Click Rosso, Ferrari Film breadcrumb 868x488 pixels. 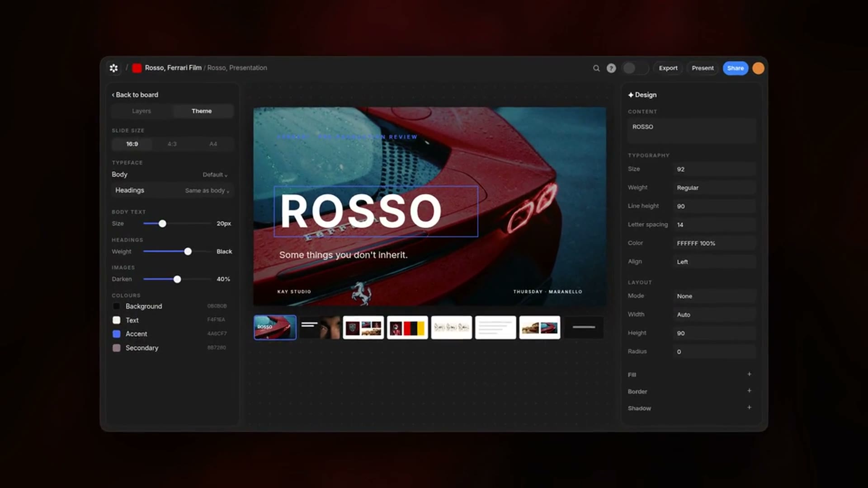coord(173,68)
